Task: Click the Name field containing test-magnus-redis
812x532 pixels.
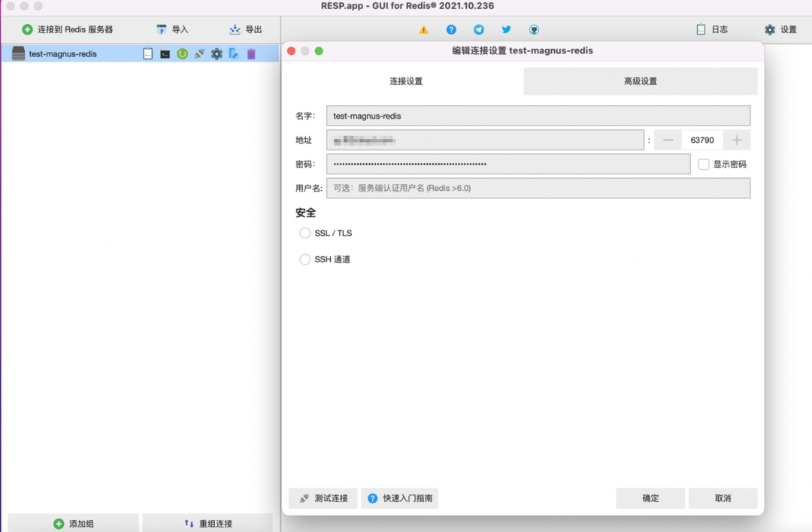Action: click(x=538, y=116)
